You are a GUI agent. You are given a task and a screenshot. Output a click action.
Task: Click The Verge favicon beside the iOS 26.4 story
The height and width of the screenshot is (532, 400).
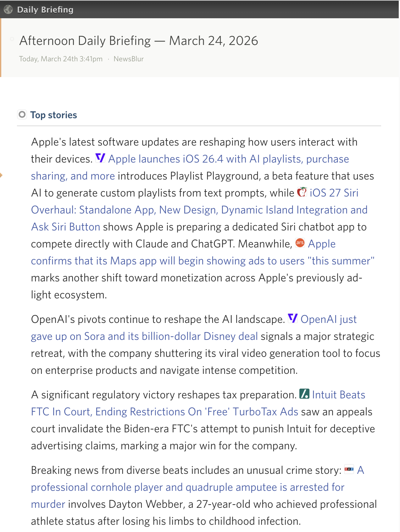point(100,158)
